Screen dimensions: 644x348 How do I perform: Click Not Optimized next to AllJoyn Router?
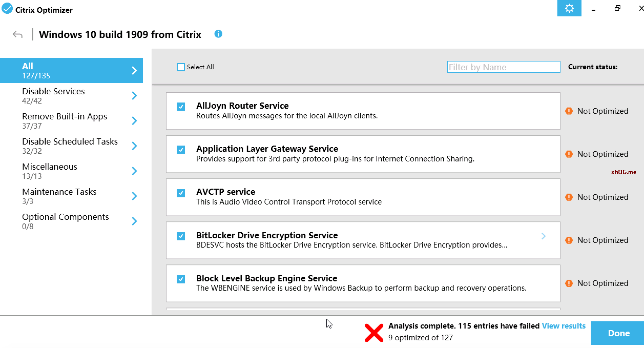(x=603, y=111)
